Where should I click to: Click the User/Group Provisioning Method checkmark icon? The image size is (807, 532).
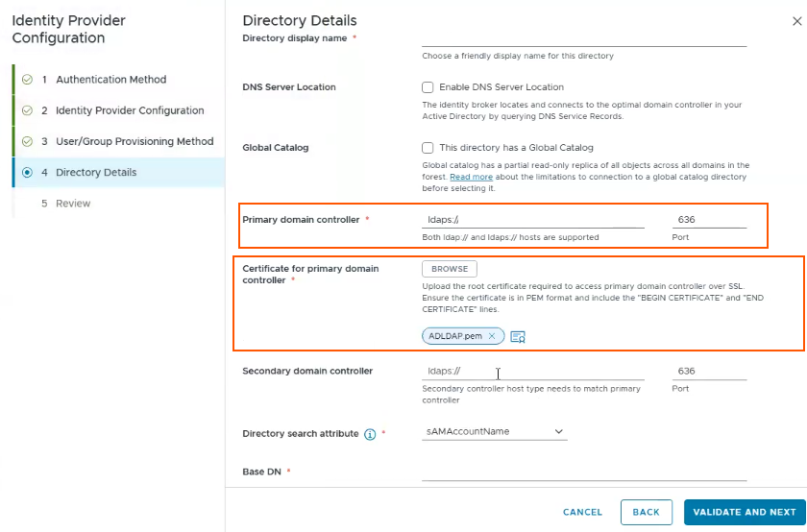(27, 141)
